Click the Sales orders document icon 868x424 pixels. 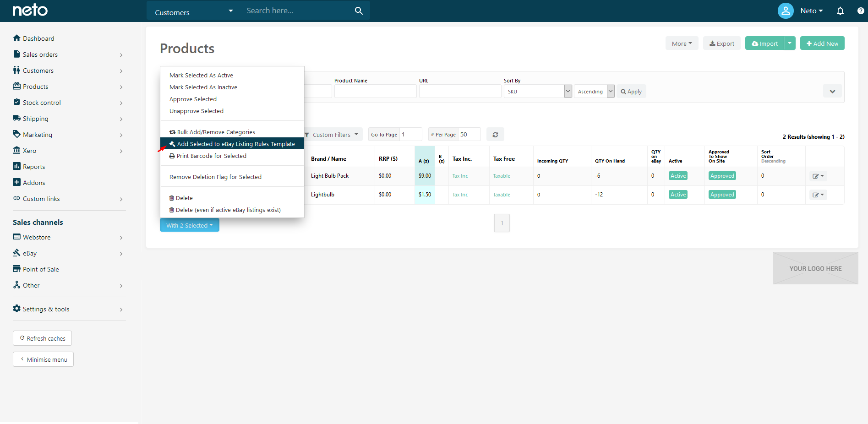click(16, 54)
